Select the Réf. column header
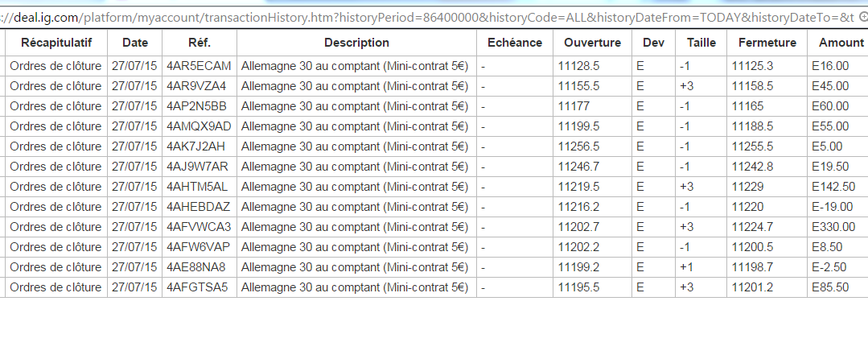 (x=200, y=43)
